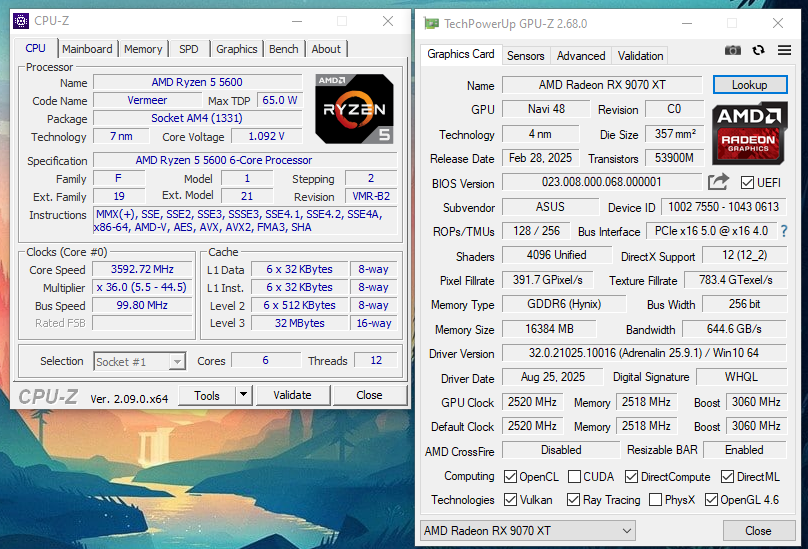Open the Sensors tab in GPU-Z
Image resolution: width=808 pixels, height=549 pixels.
coord(525,56)
